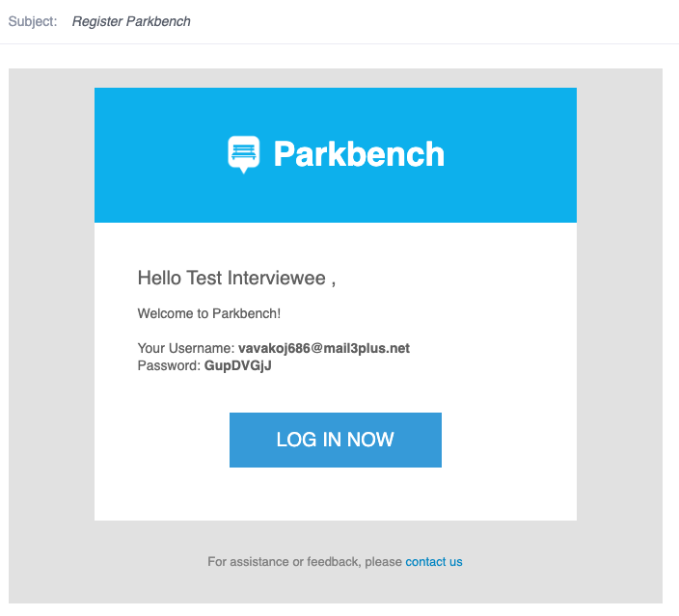Image resolution: width=679 pixels, height=616 pixels.
Task: Click the Your Username: label
Action: (186, 348)
